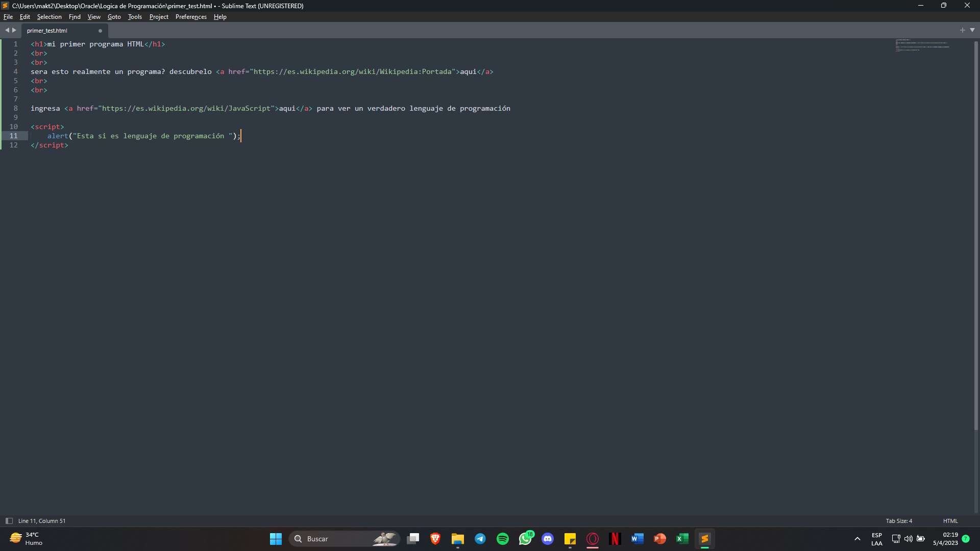
Task: Open Task View from the taskbar
Action: (413, 539)
